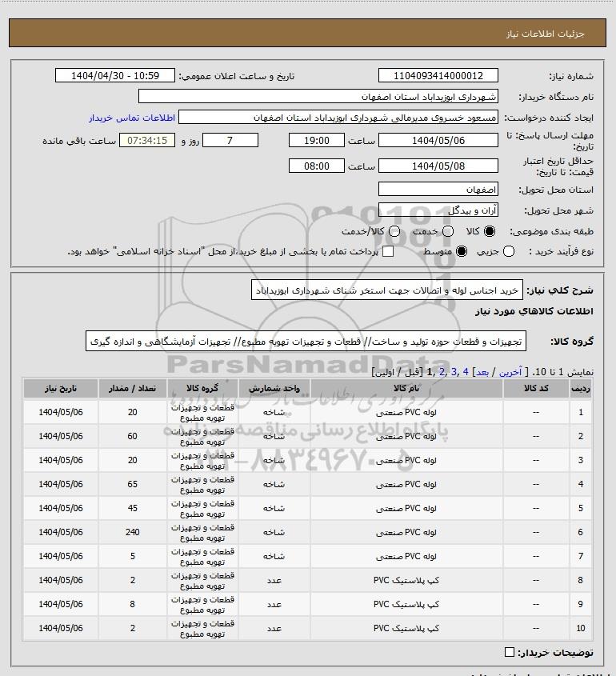The height and width of the screenshot is (676, 616).
Task: Toggle the Islamic treasury payment checkbox
Action: 388,251
